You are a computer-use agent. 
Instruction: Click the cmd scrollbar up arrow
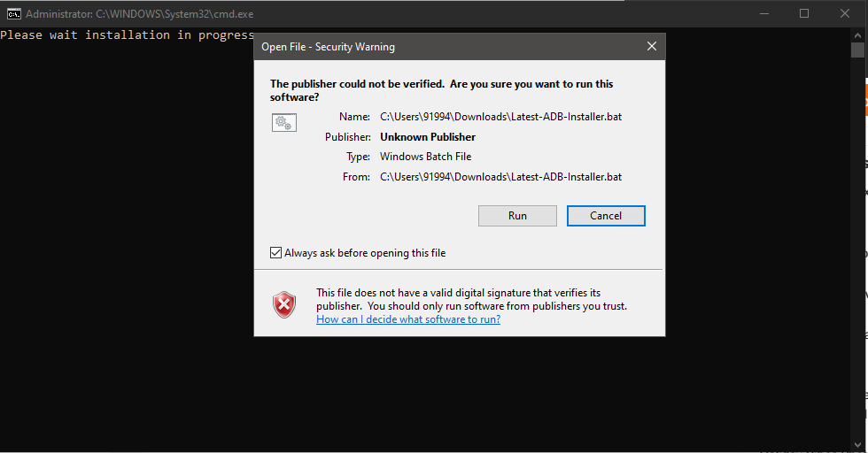coord(857,35)
